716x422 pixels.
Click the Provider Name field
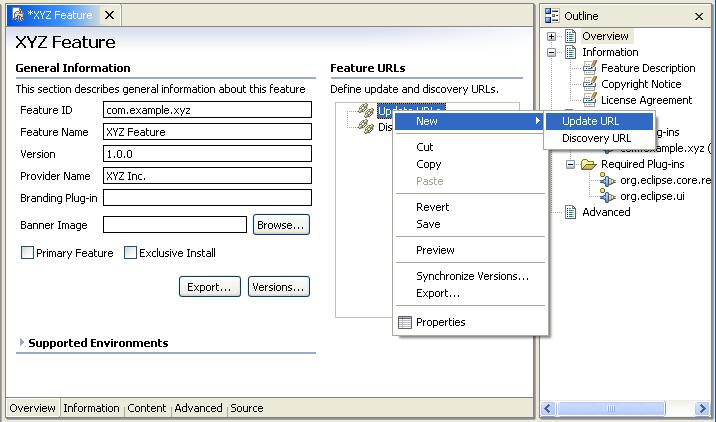pyautogui.click(x=207, y=175)
